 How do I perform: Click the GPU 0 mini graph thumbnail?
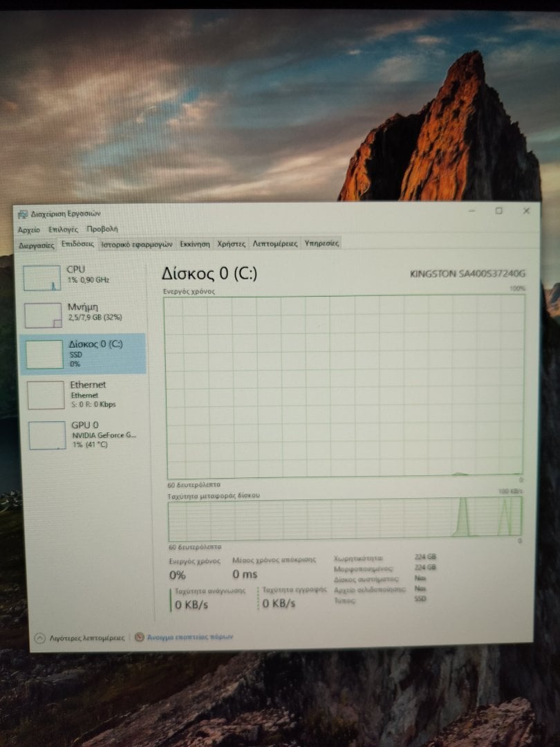point(47,436)
